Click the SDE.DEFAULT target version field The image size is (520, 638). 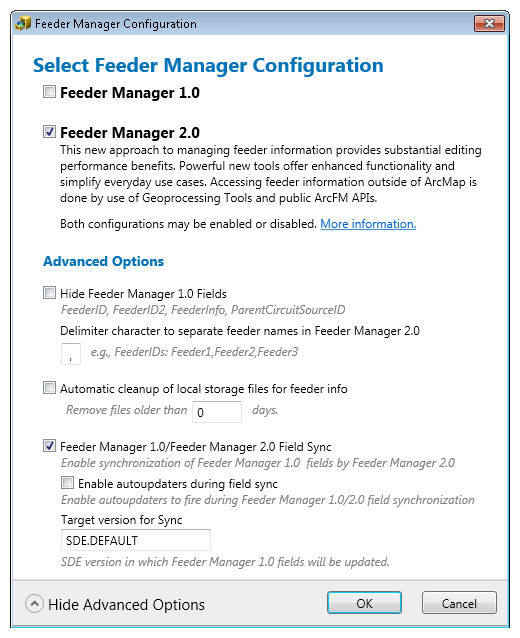tap(135, 540)
